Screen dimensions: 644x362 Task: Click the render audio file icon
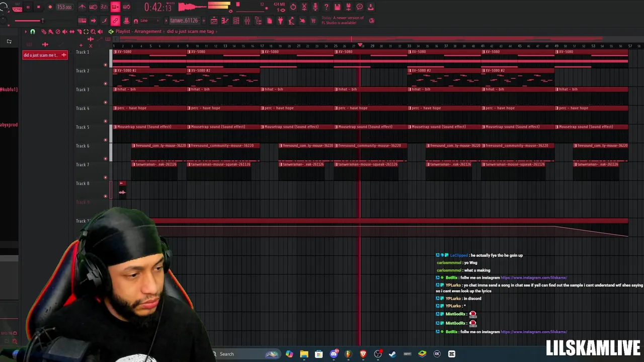point(349,7)
